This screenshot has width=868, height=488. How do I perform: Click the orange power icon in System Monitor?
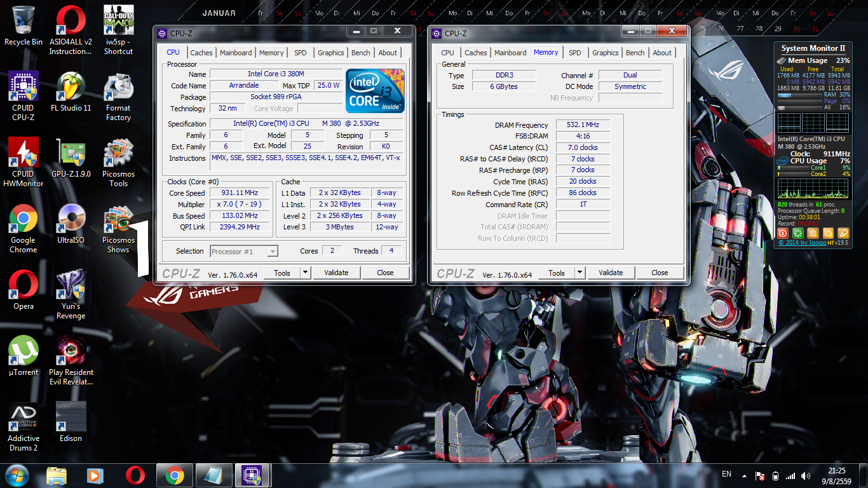[828, 233]
